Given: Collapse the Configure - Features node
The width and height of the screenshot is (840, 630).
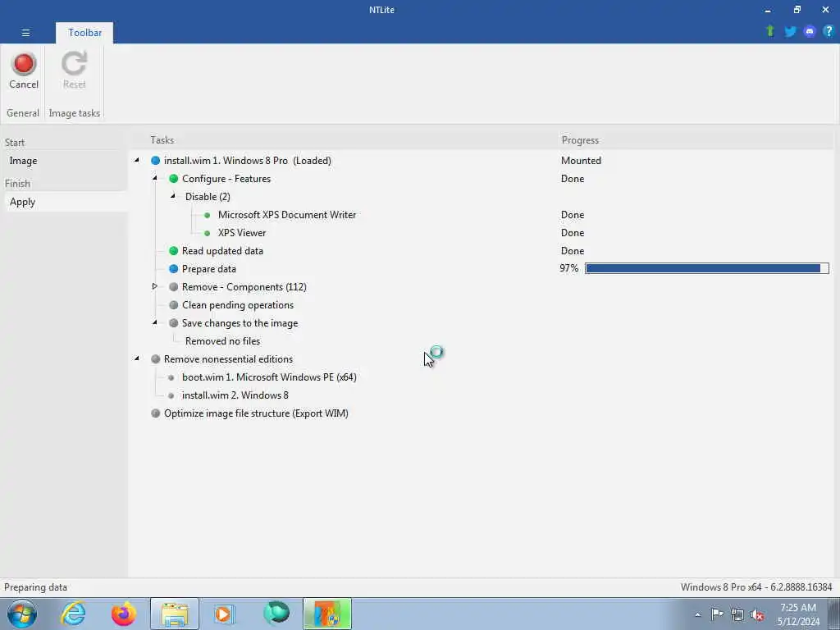Looking at the screenshot, I should point(155,178).
